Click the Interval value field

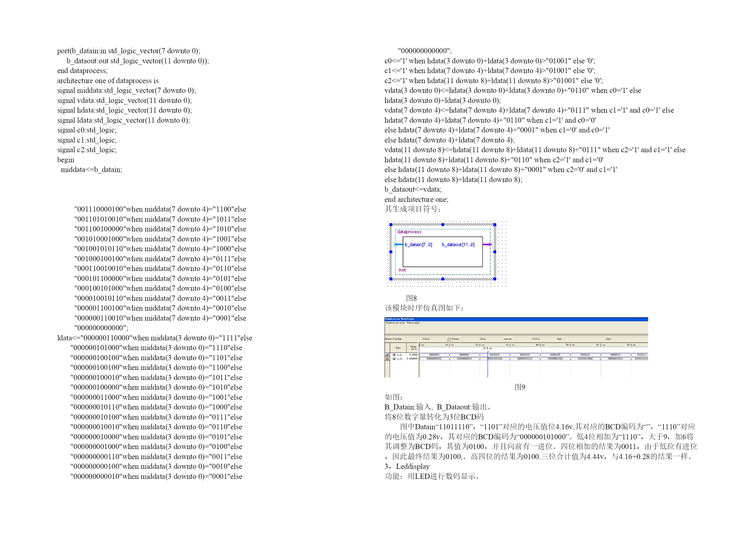coord(536,339)
